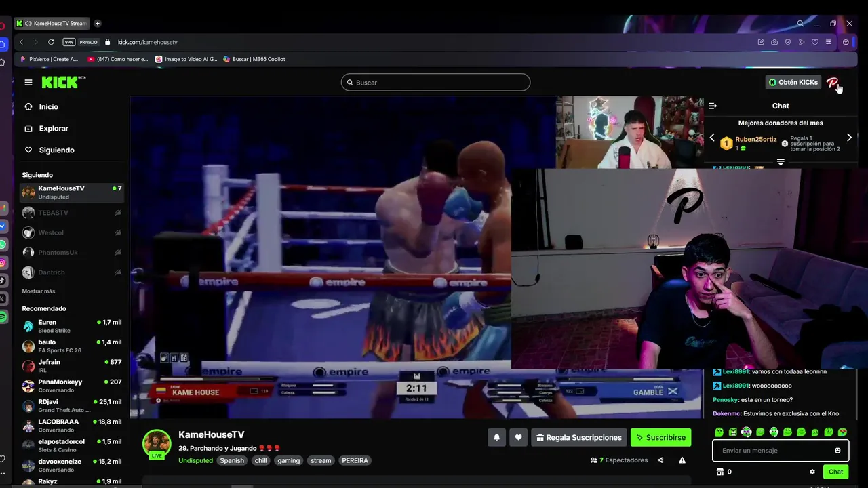Select the PEREIRA stream tag
868x488 pixels.
point(355,460)
